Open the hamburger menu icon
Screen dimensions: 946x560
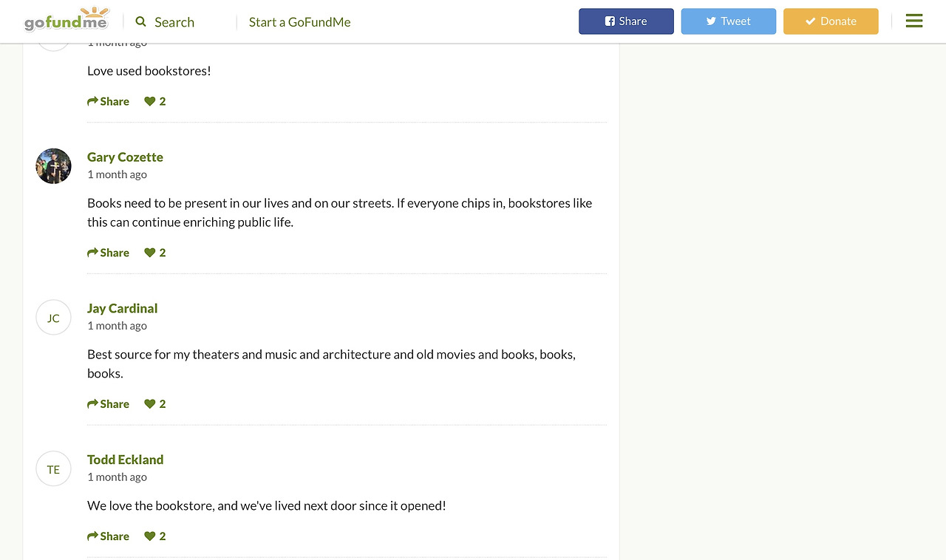click(913, 21)
